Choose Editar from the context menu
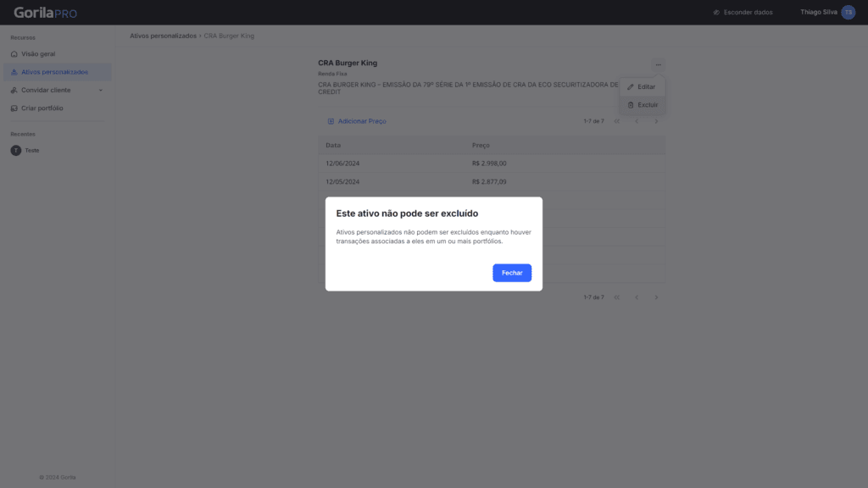 coord(643,87)
